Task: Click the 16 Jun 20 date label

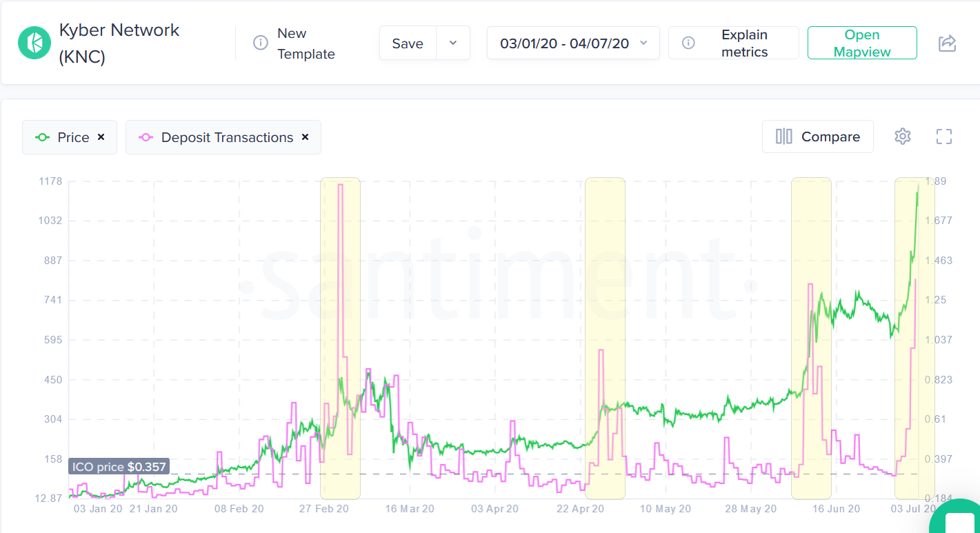Action: pyautogui.click(x=836, y=510)
